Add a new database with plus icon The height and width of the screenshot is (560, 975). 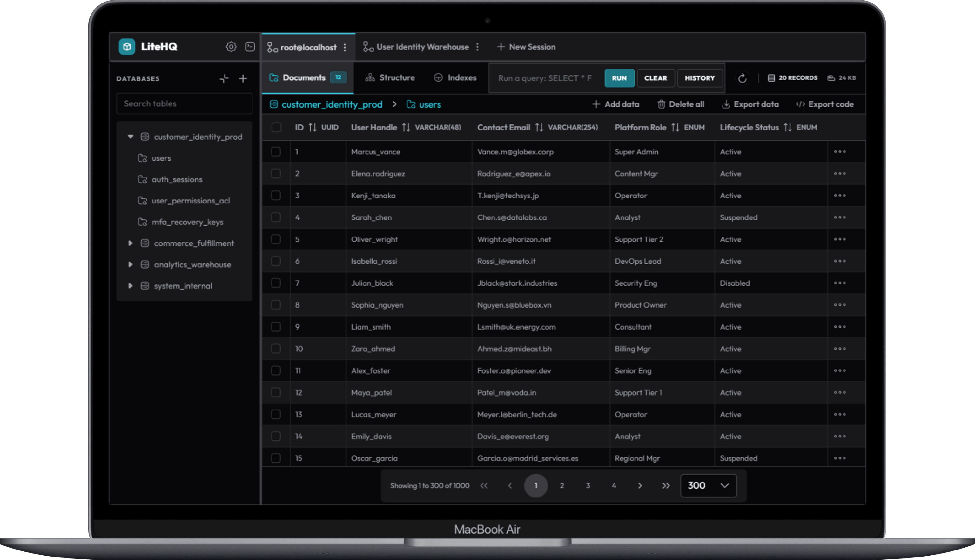click(x=243, y=78)
